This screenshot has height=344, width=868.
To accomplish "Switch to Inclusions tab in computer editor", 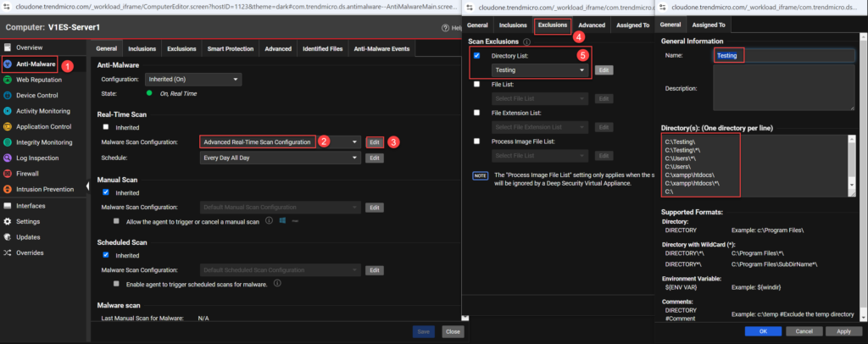I will pos(142,48).
